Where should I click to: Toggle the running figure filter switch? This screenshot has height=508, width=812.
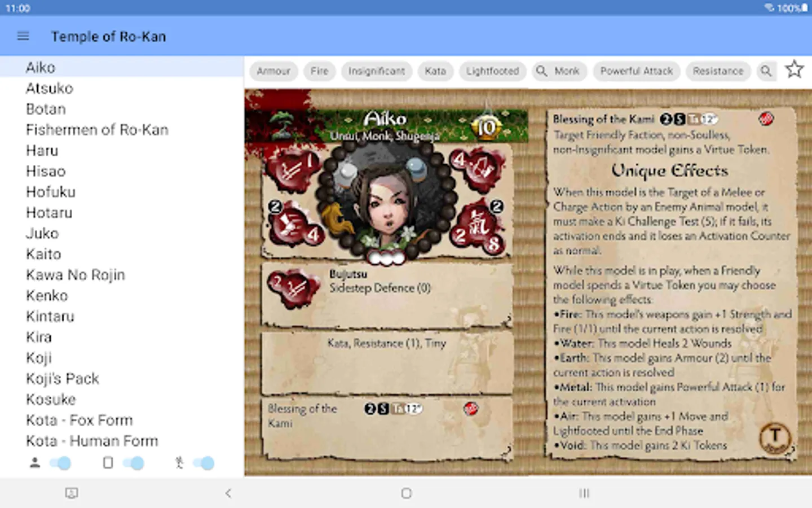pyautogui.click(x=204, y=463)
